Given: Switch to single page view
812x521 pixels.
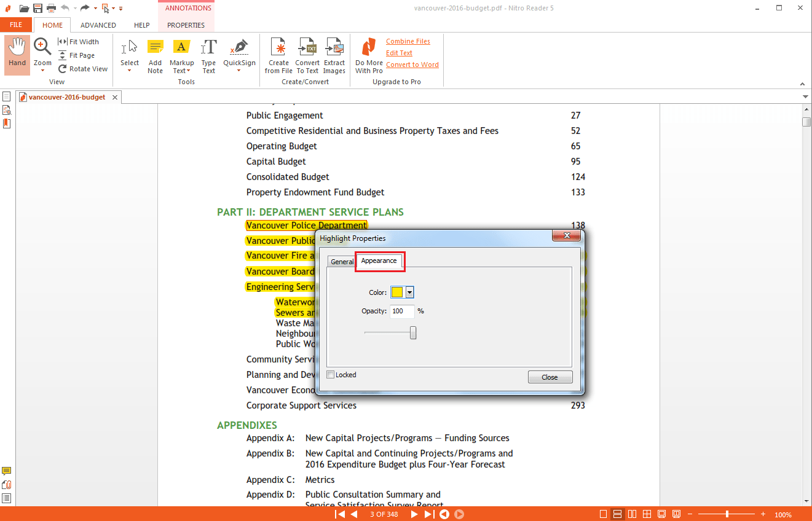Looking at the screenshot, I should click(x=604, y=514).
